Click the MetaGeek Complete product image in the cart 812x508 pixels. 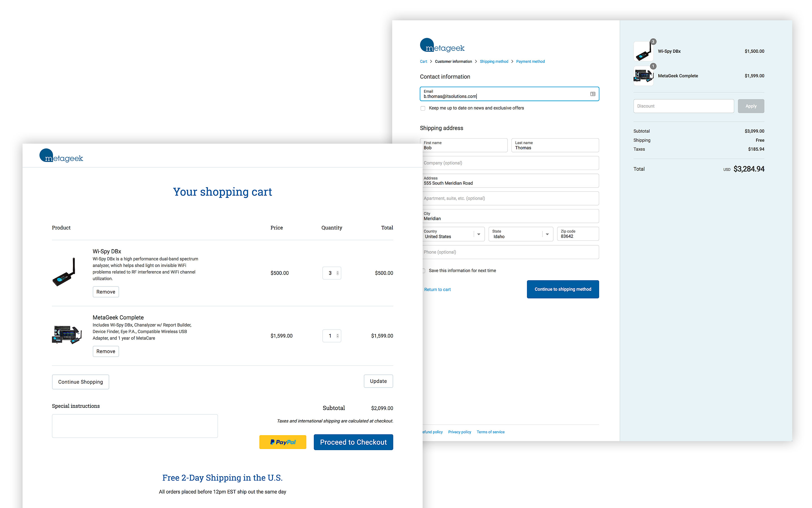tap(67, 335)
